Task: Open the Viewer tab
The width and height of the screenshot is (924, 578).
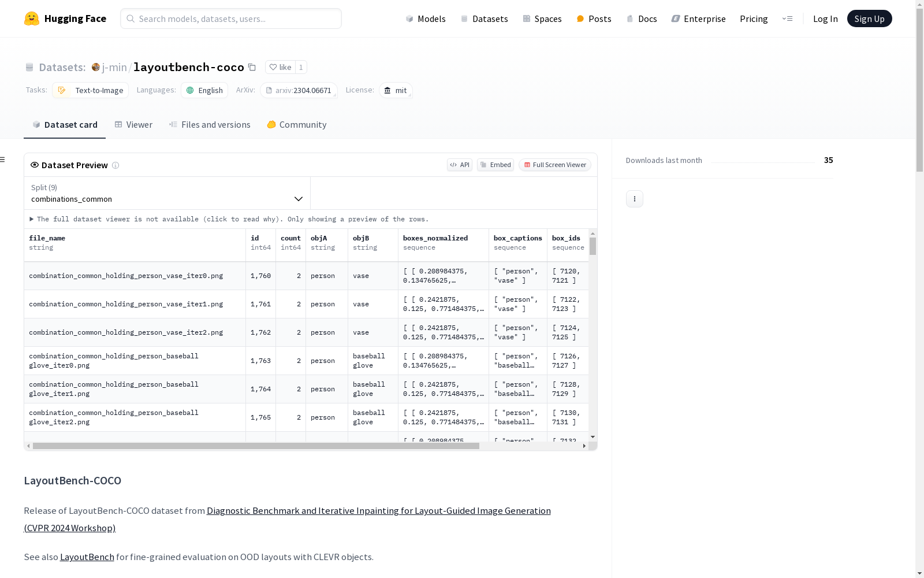Action: (133, 125)
